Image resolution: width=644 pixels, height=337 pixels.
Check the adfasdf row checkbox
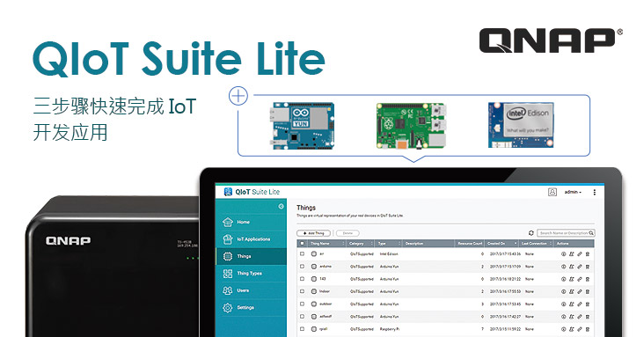coord(303,317)
